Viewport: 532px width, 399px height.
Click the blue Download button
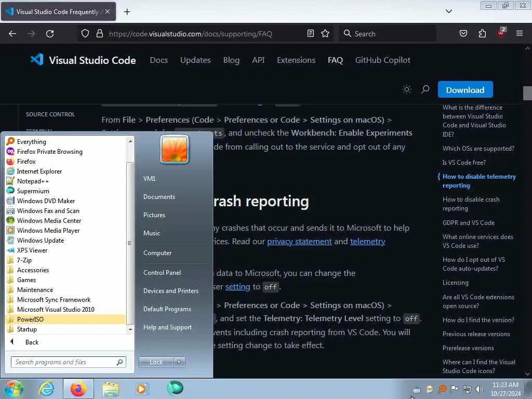coord(465,89)
